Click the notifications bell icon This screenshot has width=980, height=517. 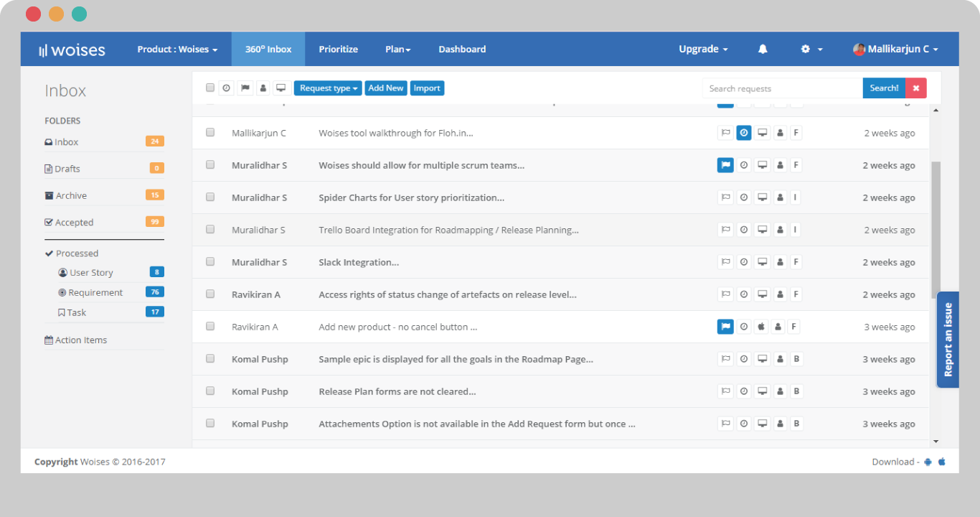[763, 49]
